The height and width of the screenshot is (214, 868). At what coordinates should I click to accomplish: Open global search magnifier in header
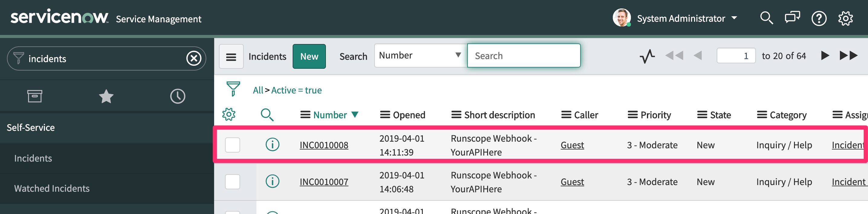766,18
